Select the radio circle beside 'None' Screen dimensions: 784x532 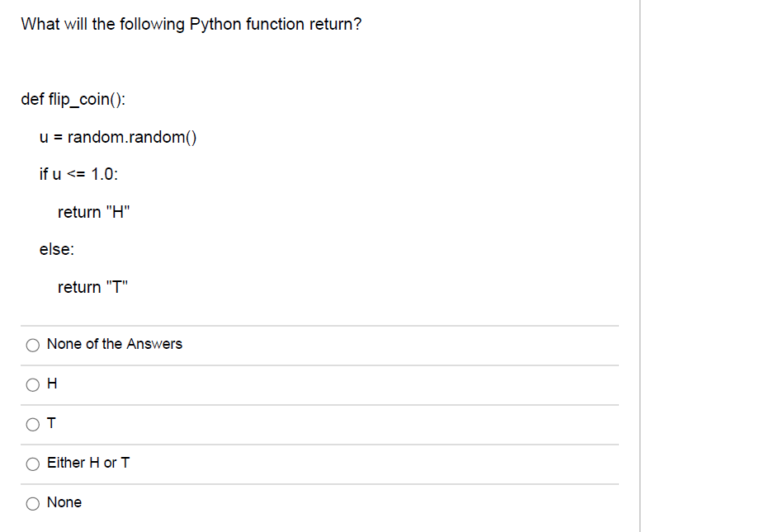pyautogui.click(x=33, y=503)
